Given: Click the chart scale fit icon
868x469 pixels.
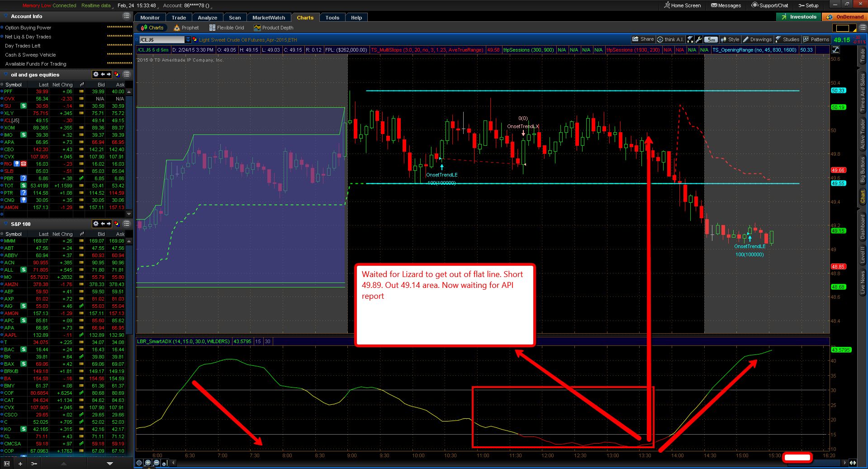Looking at the screenshot, I should [x=165, y=463].
